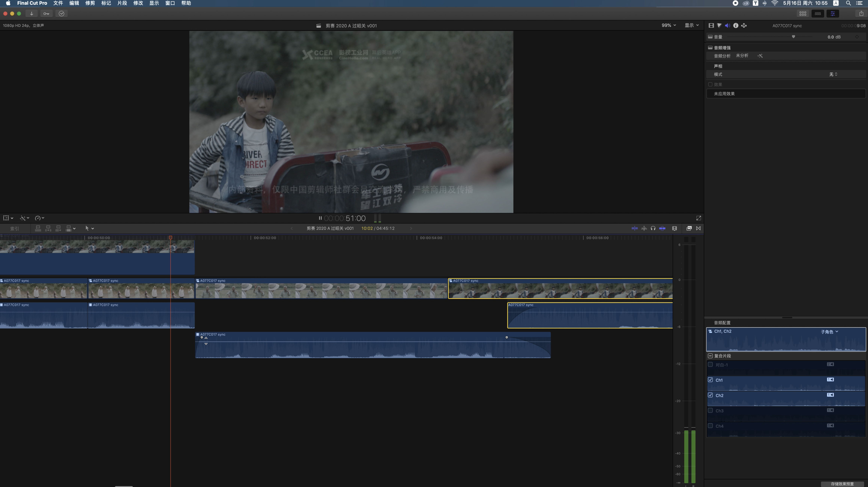This screenshot has width=868, height=487.
Task: Open the Info inspector tab icon
Action: [736, 26]
